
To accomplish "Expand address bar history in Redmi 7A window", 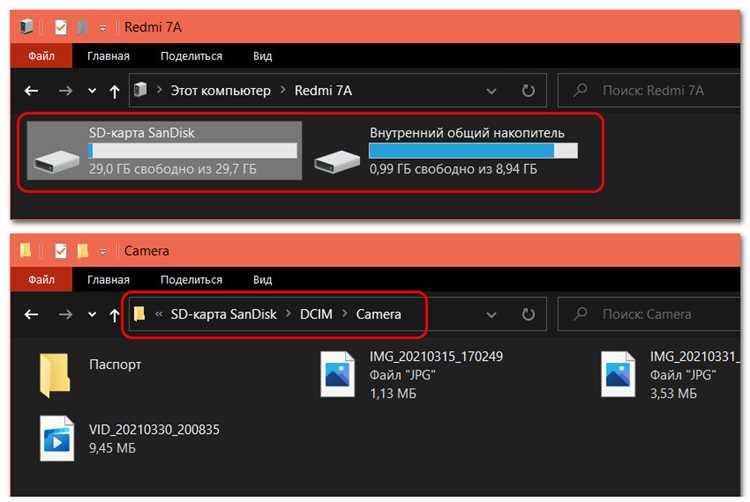I will [x=491, y=91].
